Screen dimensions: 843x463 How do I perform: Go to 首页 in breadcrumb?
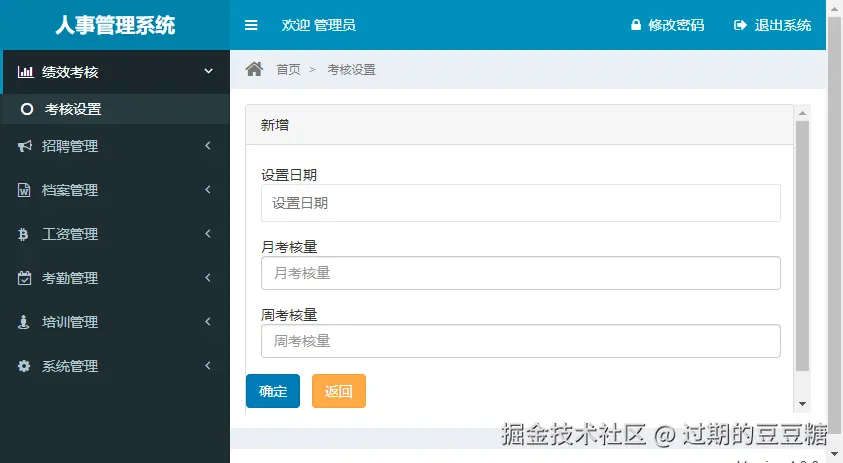click(x=288, y=69)
